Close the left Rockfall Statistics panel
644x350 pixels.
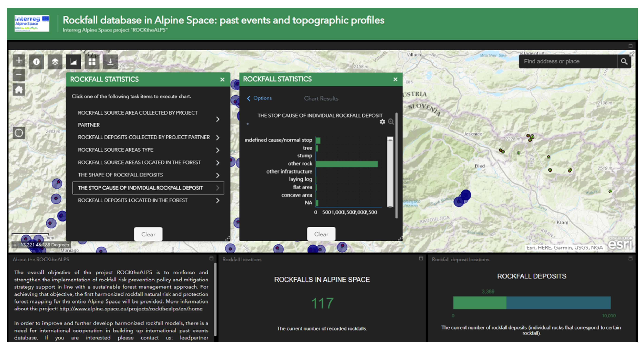tap(222, 80)
